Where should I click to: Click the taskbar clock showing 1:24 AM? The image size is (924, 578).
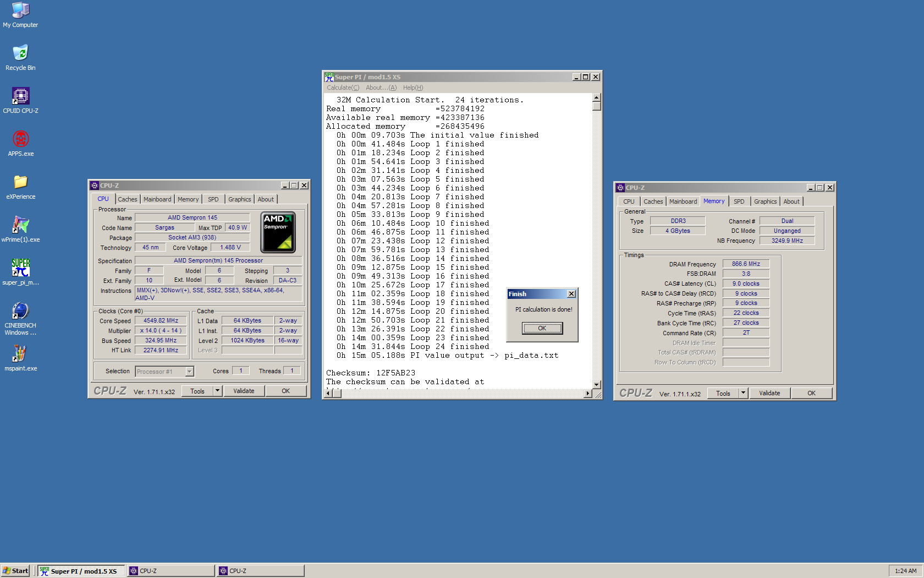[x=905, y=571]
